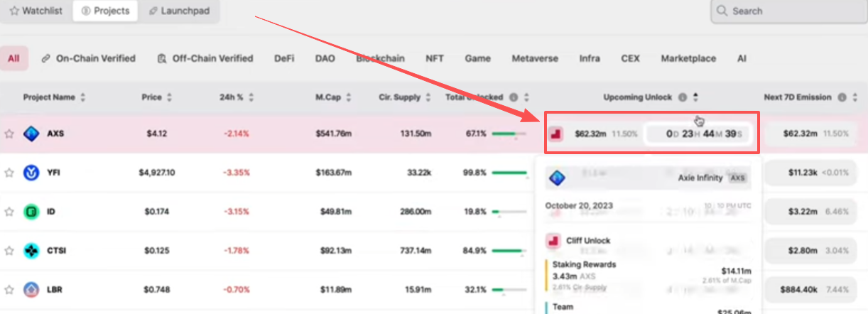Viewport: 868px width, 314px height.
Task: Sort by Cir. Supply column
Action: click(x=405, y=97)
